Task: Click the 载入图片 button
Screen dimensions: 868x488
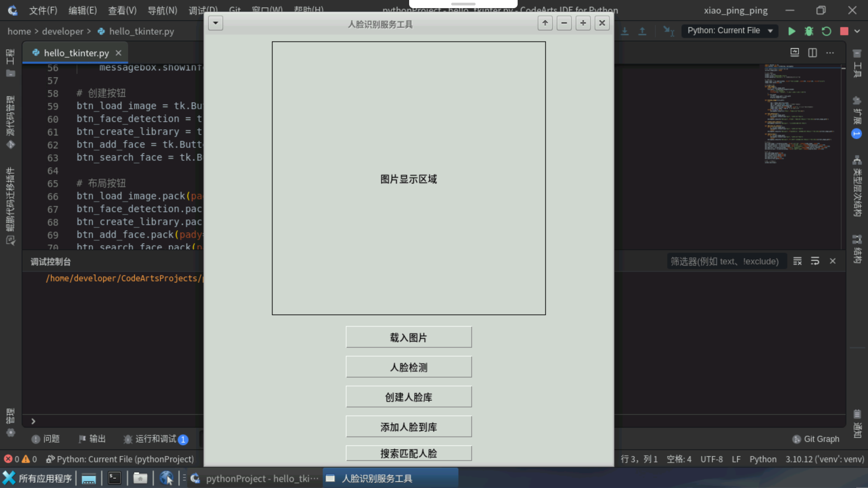Action: click(x=408, y=337)
